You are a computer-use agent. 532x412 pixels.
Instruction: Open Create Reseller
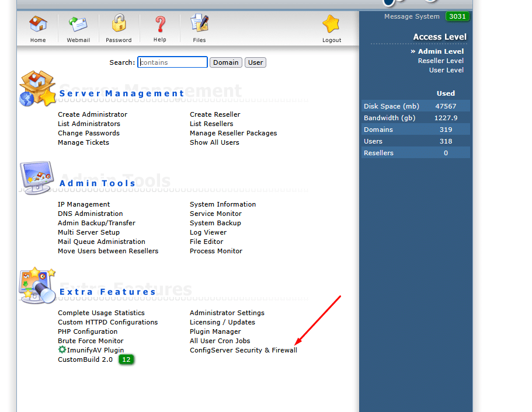pos(215,114)
